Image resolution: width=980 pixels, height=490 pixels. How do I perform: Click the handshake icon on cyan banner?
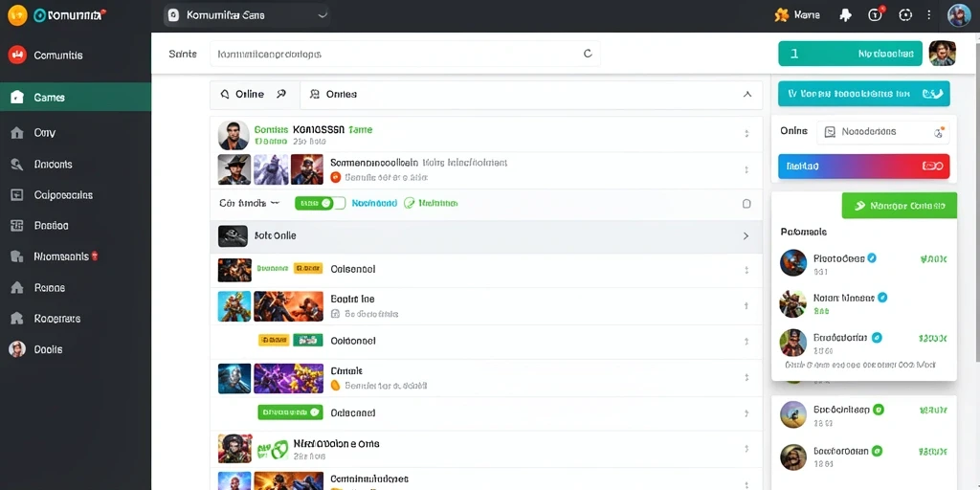coord(932,94)
